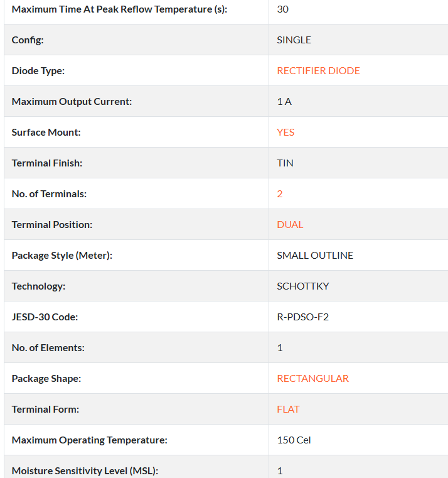This screenshot has height=478, width=448.
Task: Select the Diode Type label
Action: [38, 71]
